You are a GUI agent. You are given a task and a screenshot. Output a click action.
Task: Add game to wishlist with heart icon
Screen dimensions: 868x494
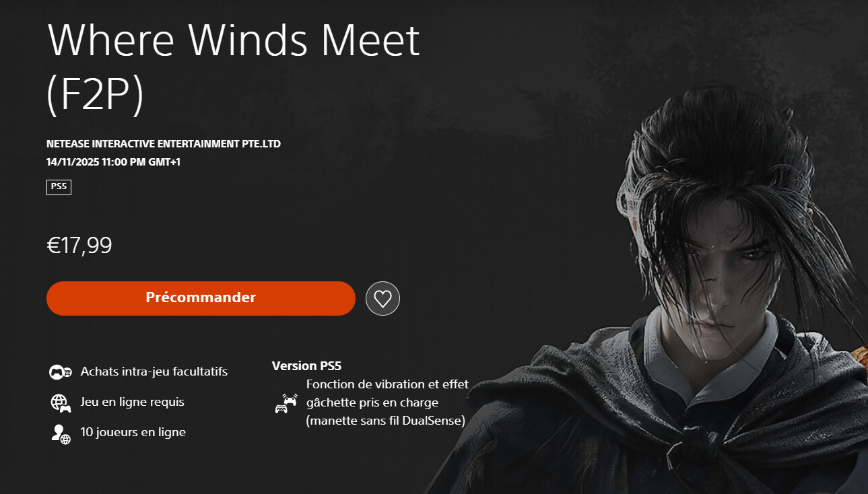click(x=382, y=299)
